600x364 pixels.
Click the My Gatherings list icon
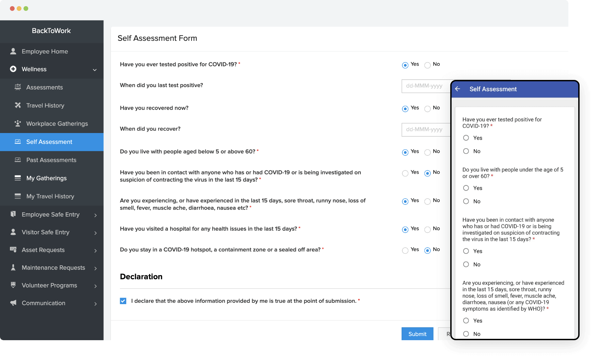click(18, 178)
